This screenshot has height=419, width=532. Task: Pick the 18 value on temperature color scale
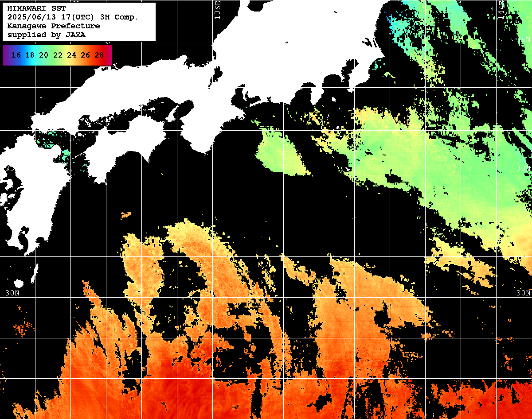coord(30,55)
